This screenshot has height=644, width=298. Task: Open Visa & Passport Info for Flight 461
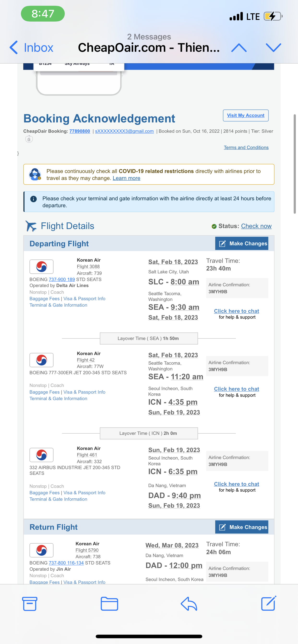point(84,493)
